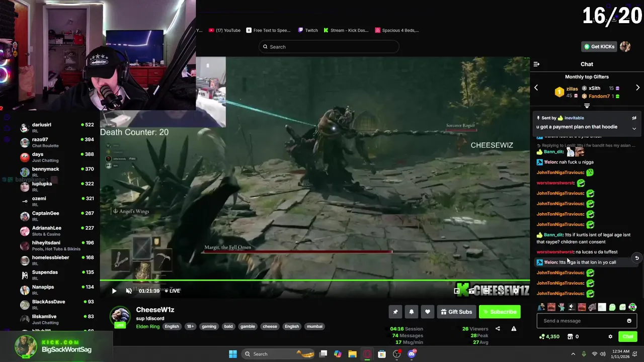Click the cheese tag
The image size is (644, 362).
point(270,326)
